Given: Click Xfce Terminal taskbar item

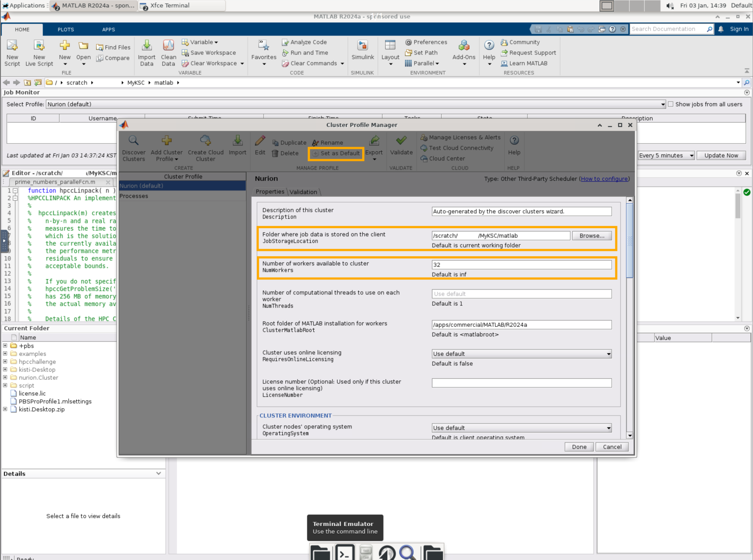Looking at the screenshot, I should pyautogui.click(x=182, y=6).
